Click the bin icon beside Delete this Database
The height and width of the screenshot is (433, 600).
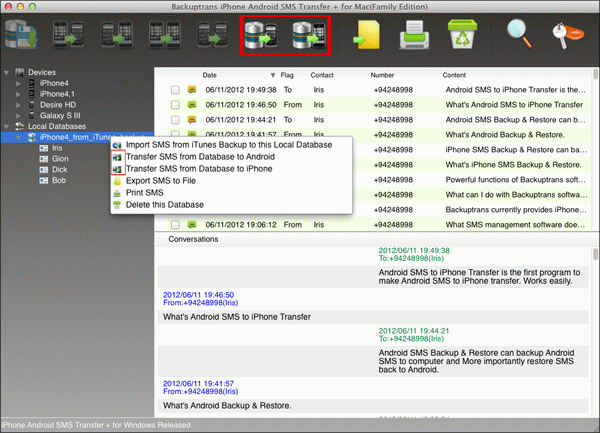click(117, 205)
